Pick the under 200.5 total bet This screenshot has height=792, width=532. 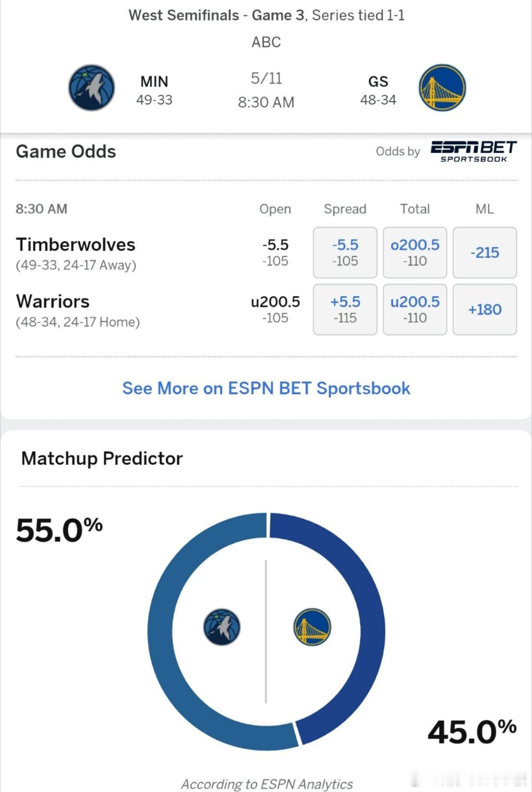415,310
